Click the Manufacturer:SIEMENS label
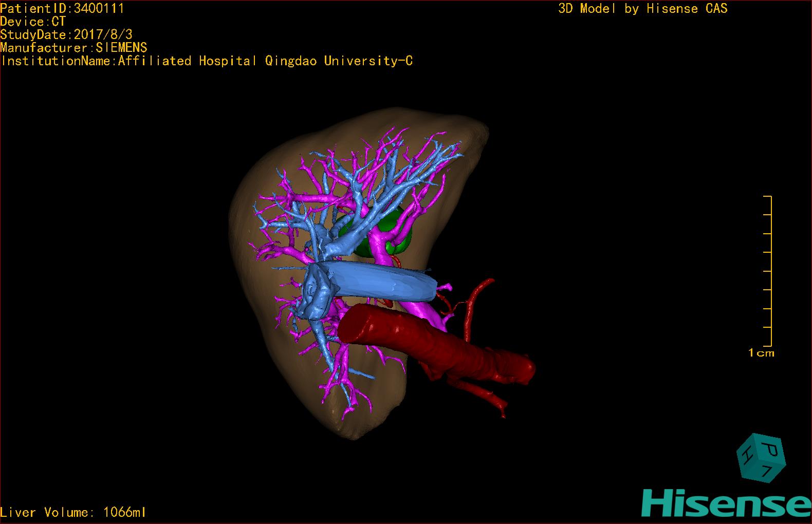Screen dimensions: 812x524 pos(73,48)
